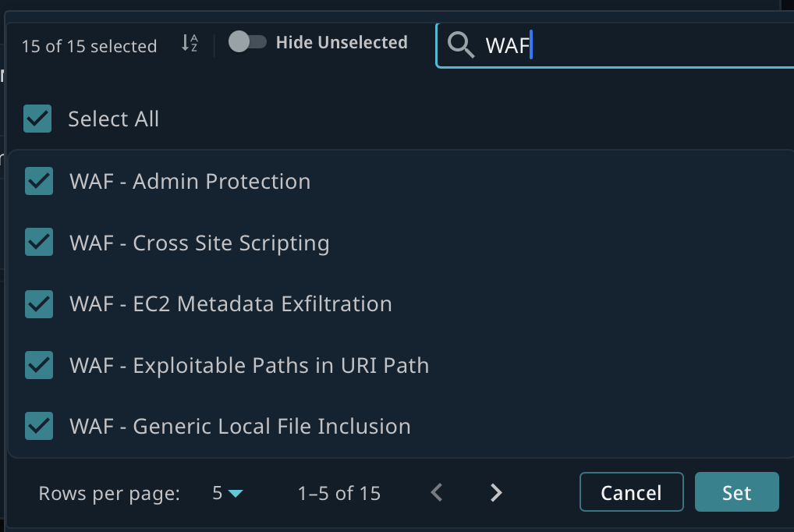Uncheck WAF - Admin Protection
The width and height of the screenshot is (794, 532).
pos(38,181)
